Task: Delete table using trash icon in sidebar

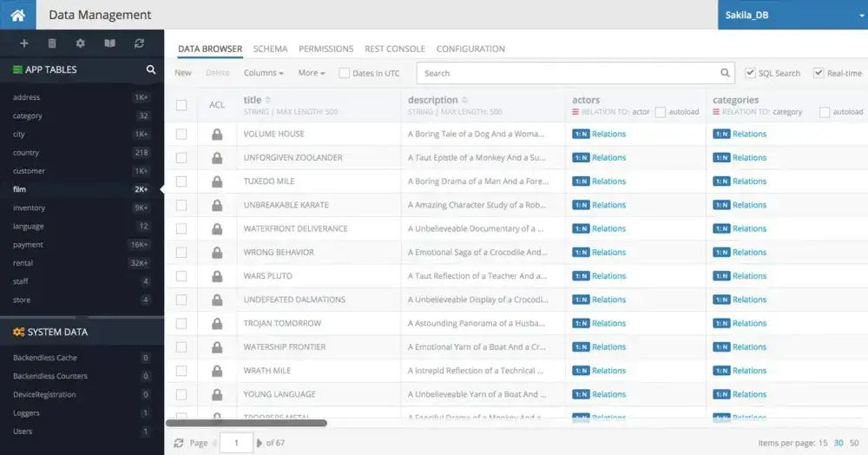Action: pyautogui.click(x=52, y=43)
